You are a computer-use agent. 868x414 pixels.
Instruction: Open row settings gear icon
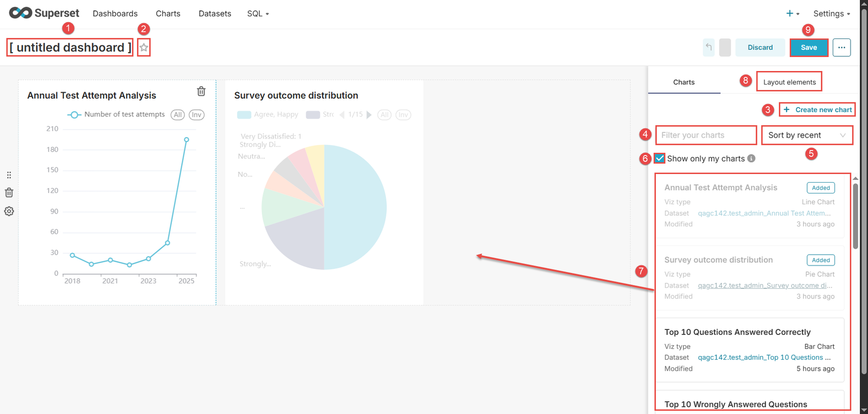click(x=9, y=211)
